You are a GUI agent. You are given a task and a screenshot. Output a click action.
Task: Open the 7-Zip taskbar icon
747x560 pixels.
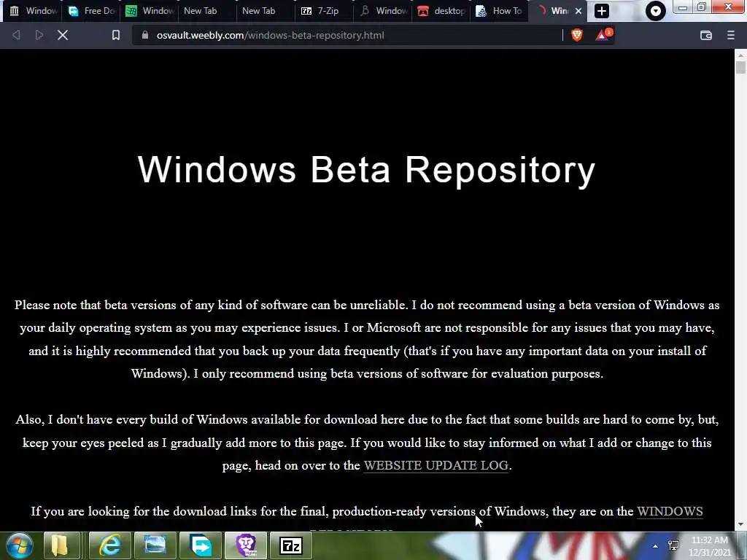[x=291, y=545]
